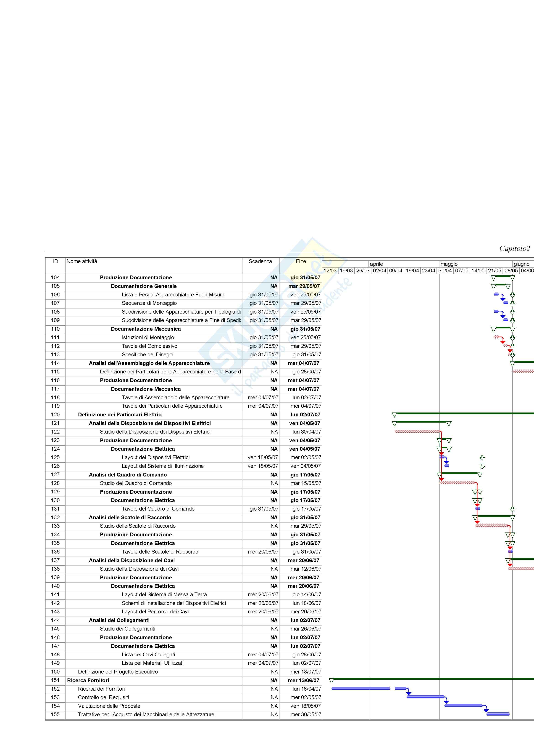The image size is (534, 756).
Task: Click the Nome attività column header
Action: 82,261
